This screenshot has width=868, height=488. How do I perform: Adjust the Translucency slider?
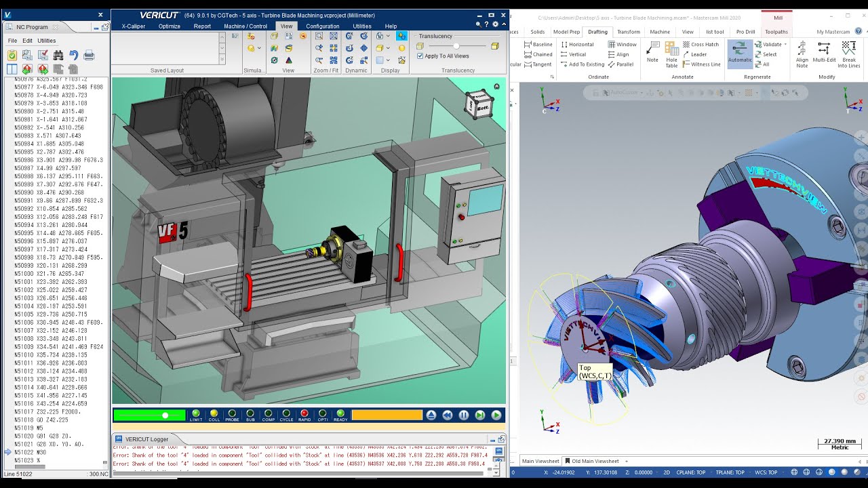point(456,45)
